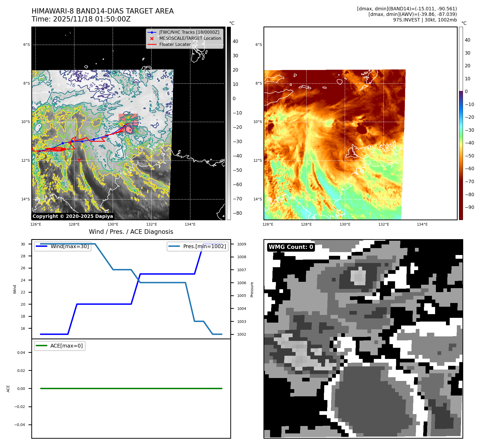Click the green ACE legend line sample

pos(41,346)
